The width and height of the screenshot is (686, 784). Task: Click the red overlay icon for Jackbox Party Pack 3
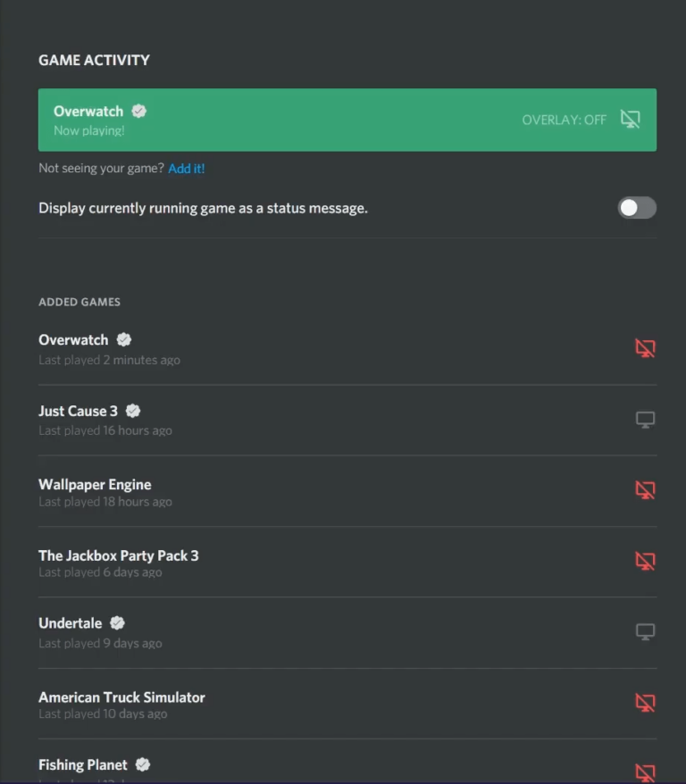645,562
